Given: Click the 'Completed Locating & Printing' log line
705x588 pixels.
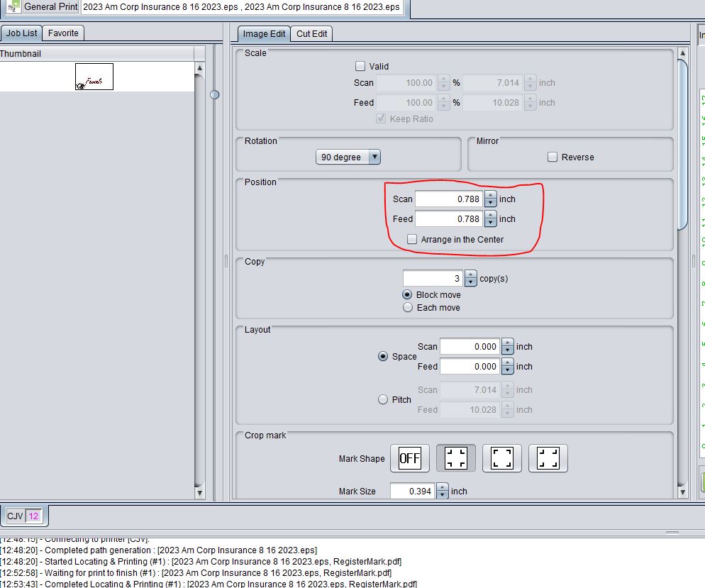Looking at the screenshot, I should pyautogui.click(x=209, y=584).
